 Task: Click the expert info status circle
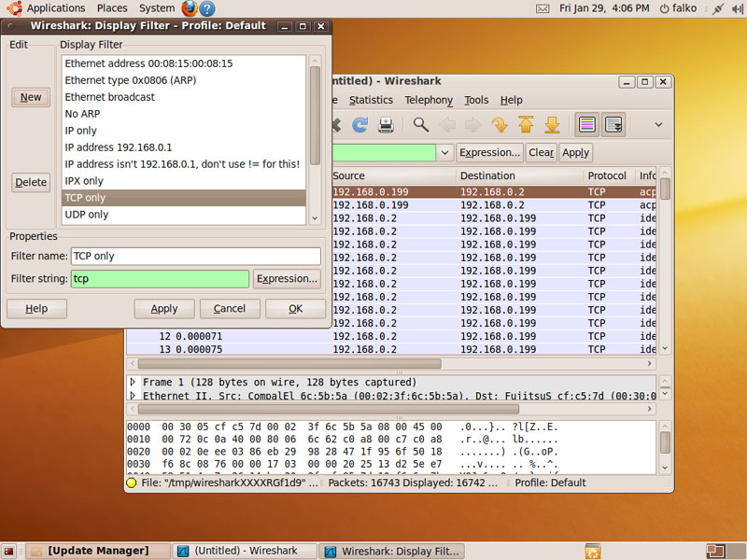132,483
